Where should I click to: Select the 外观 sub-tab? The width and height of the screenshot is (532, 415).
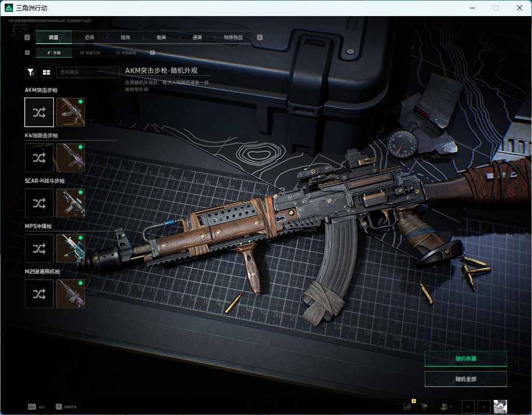pyautogui.click(x=54, y=52)
